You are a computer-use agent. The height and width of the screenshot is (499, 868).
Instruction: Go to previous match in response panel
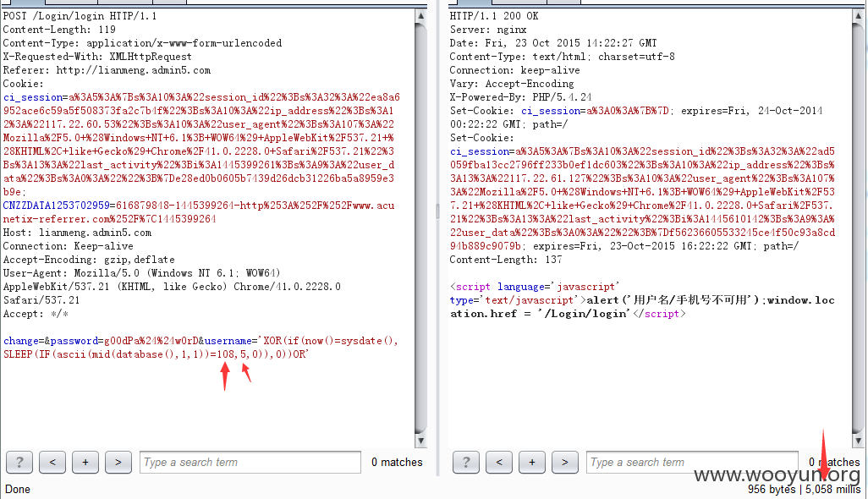[x=499, y=462]
